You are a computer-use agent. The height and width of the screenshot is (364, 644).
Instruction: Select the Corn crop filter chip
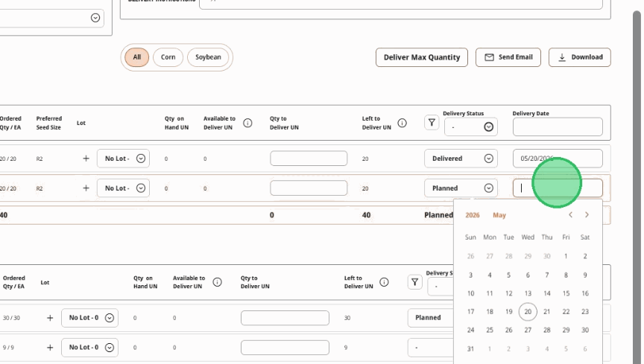pos(168,57)
